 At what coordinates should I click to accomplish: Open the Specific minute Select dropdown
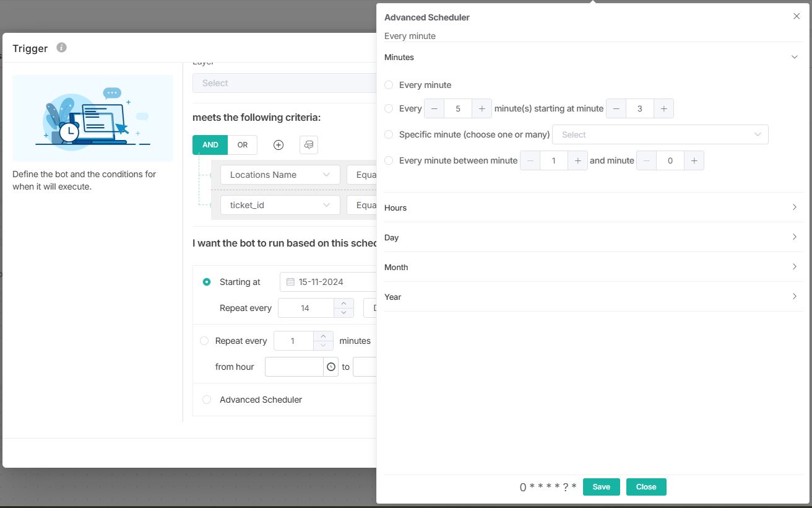660,134
